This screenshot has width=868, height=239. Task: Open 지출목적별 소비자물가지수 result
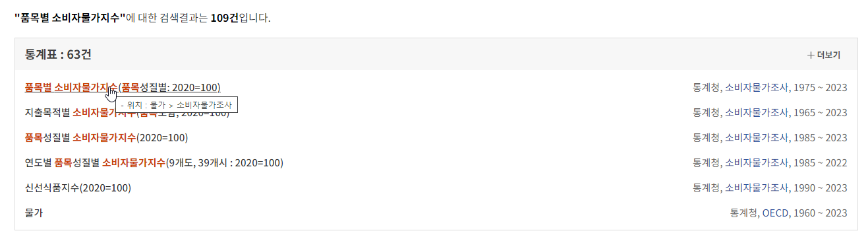[x=127, y=112]
